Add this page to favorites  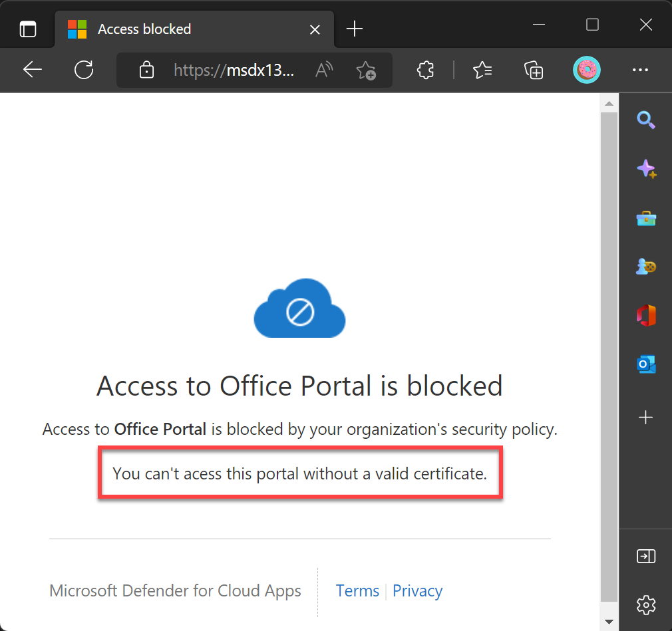click(x=365, y=70)
